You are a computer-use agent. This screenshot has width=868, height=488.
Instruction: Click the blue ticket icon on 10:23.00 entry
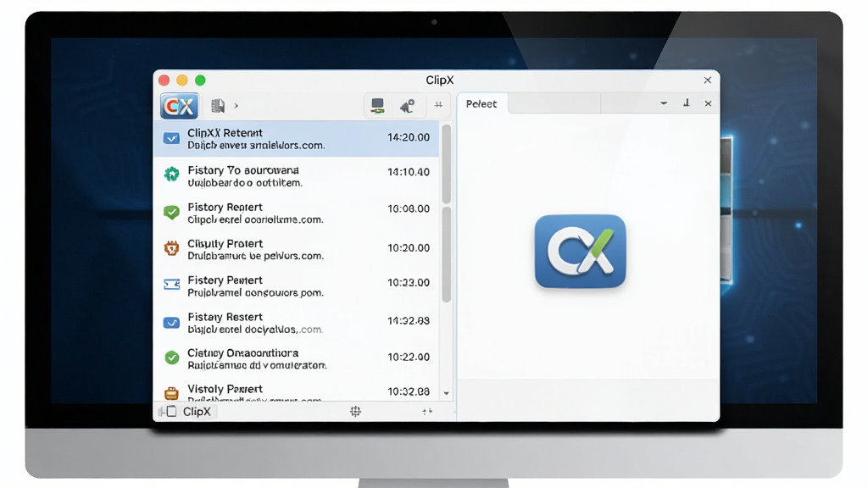point(171,285)
